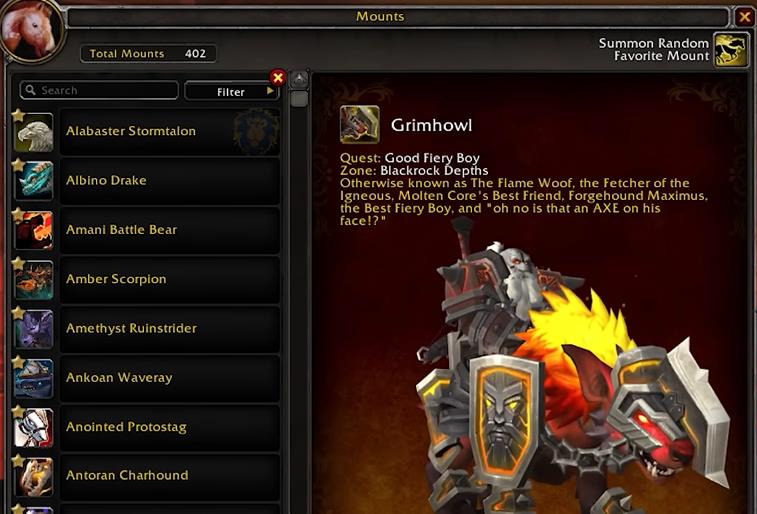757x514 pixels.
Task: Click the scroll up arrow of mount list
Action: pos(299,80)
